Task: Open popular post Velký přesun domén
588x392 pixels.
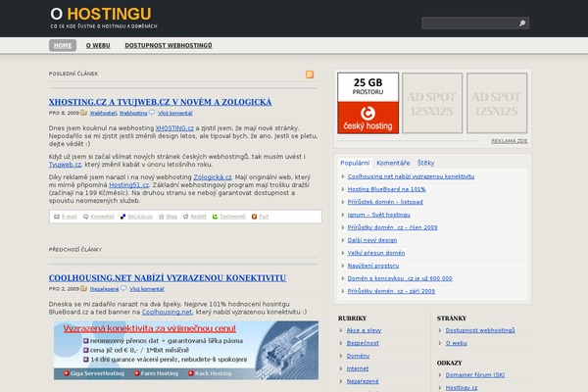Action: (375, 253)
